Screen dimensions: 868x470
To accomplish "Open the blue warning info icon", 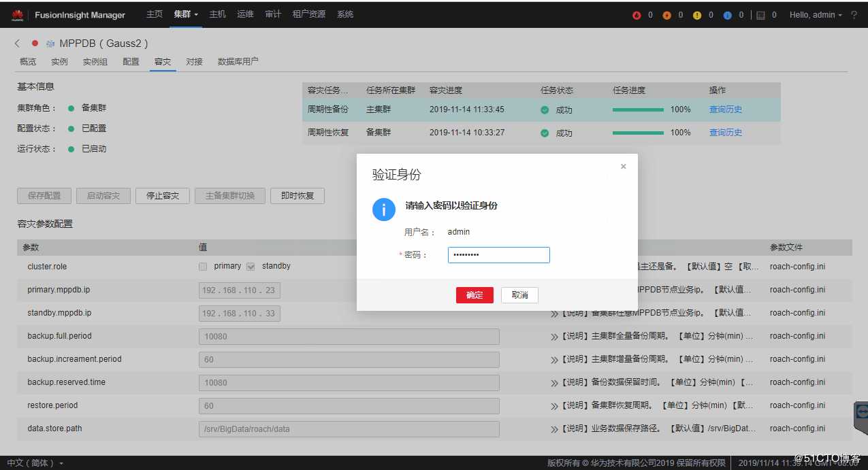I will (728, 14).
